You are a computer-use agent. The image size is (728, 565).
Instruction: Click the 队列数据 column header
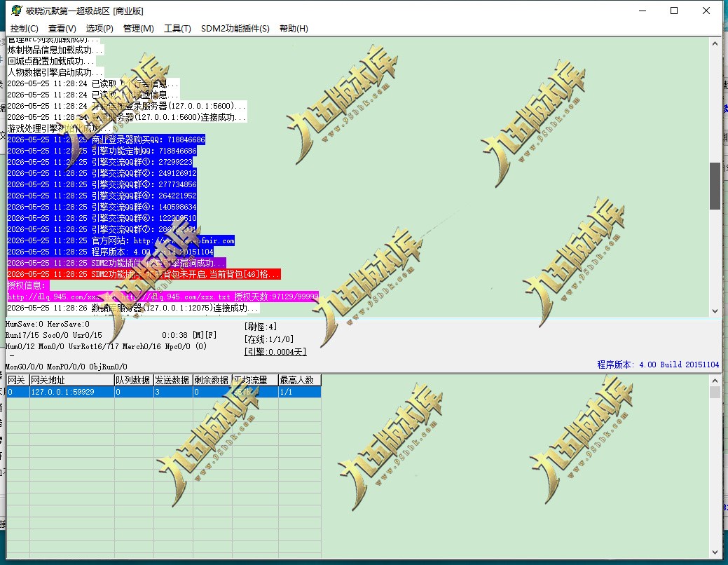point(134,380)
